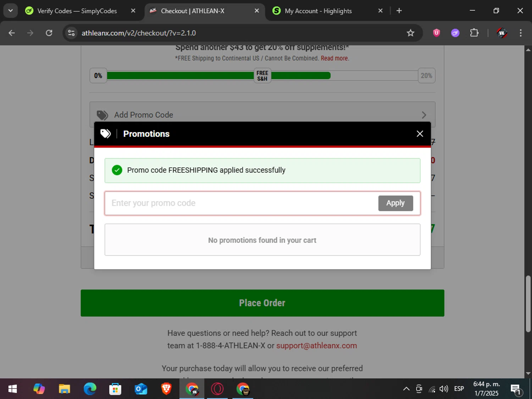Change the ESP input language

point(459,389)
